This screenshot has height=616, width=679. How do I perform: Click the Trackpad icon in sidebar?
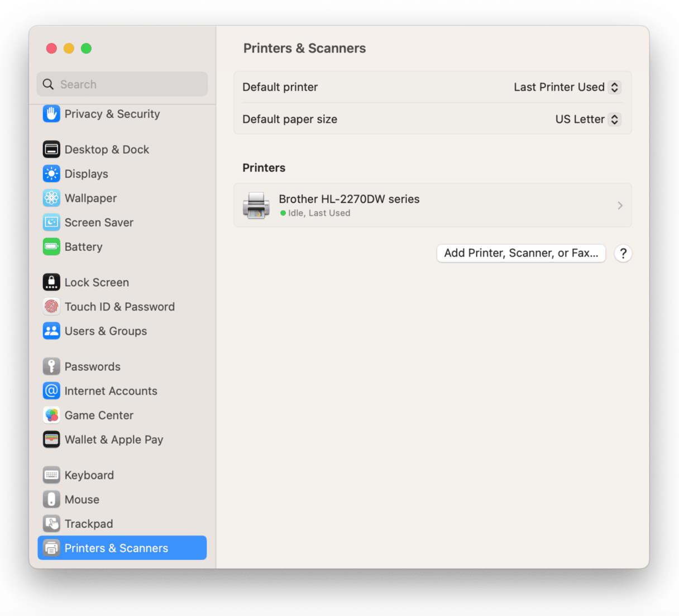click(51, 524)
